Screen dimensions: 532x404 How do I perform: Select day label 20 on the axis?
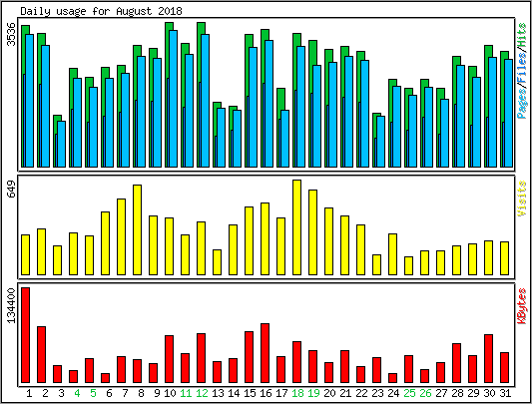[x=329, y=393]
